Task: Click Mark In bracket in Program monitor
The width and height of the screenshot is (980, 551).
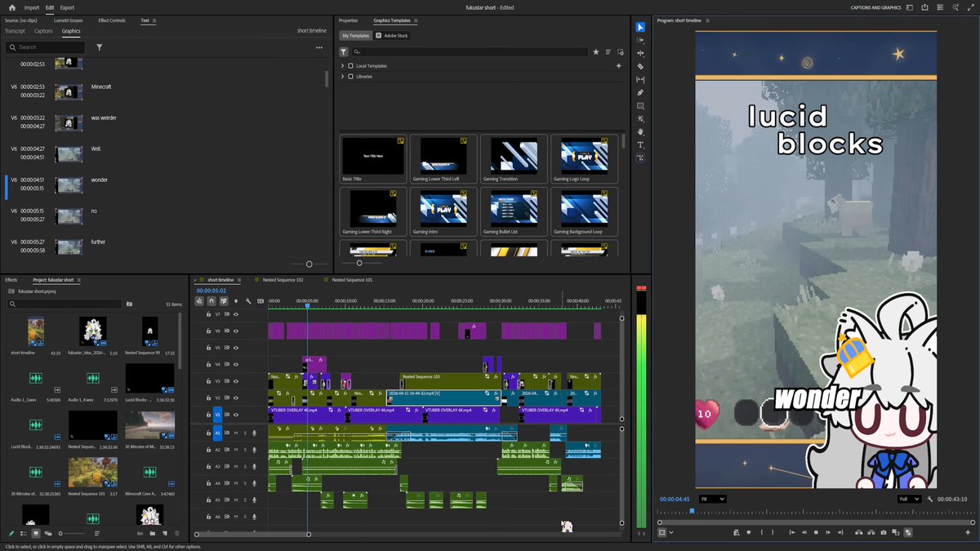Action: pos(762,532)
